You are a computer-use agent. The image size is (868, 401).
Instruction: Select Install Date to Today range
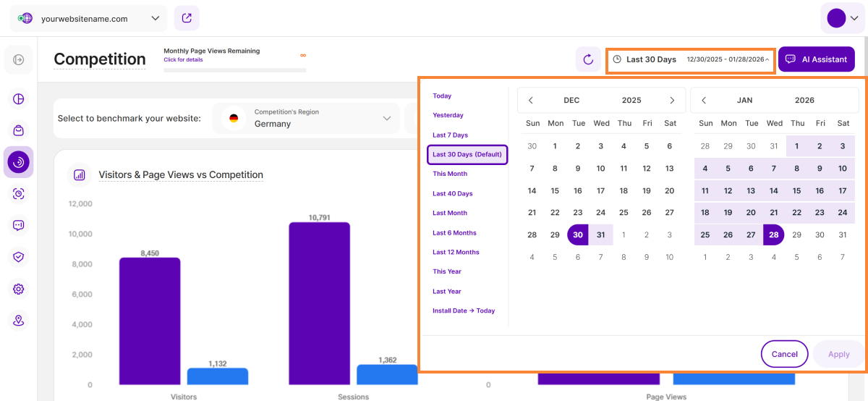[x=464, y=311]
